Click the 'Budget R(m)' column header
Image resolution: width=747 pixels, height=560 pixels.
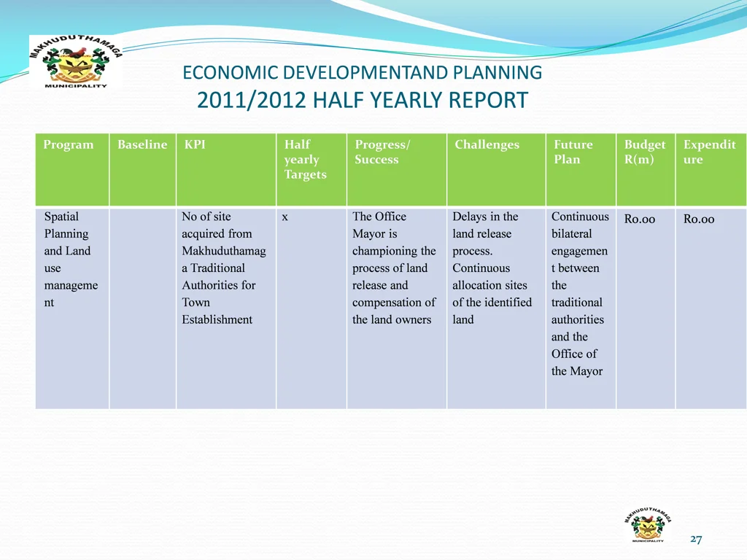646,169
